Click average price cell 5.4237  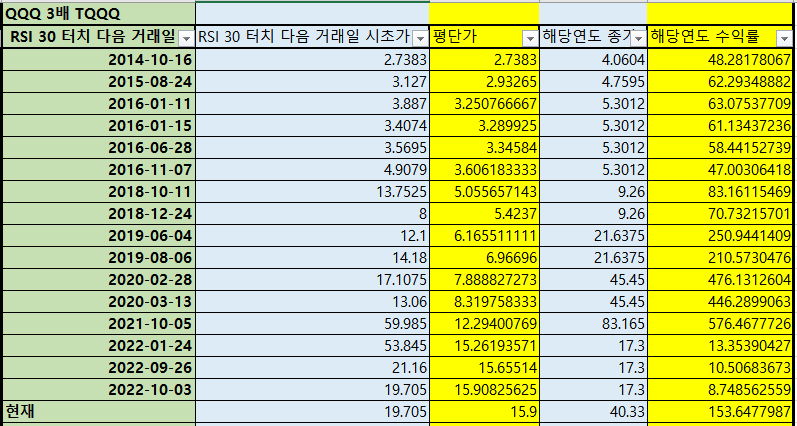tap(484, 214)
